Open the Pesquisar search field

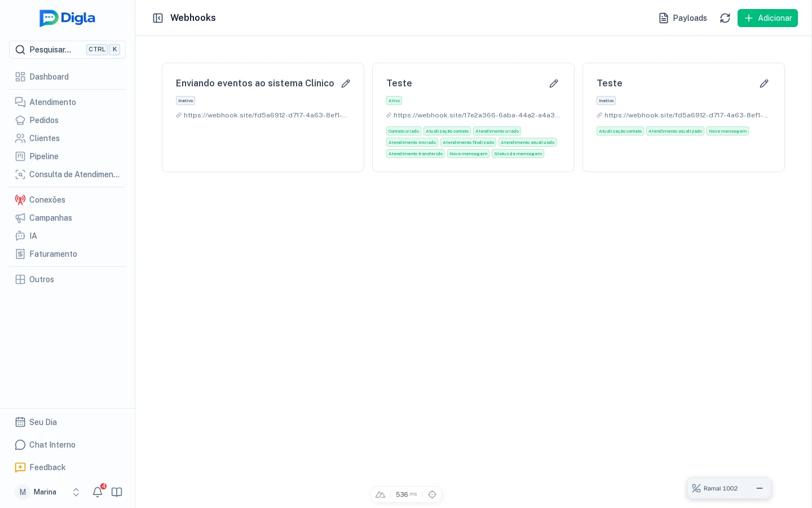click(67, 50)
